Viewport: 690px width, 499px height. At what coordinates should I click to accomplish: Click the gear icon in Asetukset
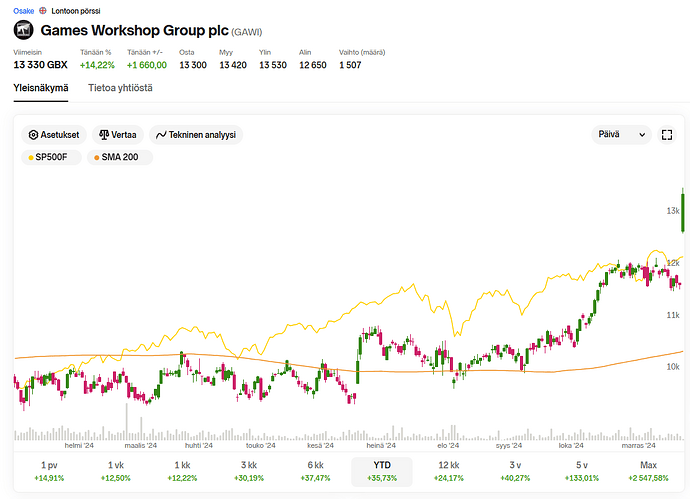33,135
